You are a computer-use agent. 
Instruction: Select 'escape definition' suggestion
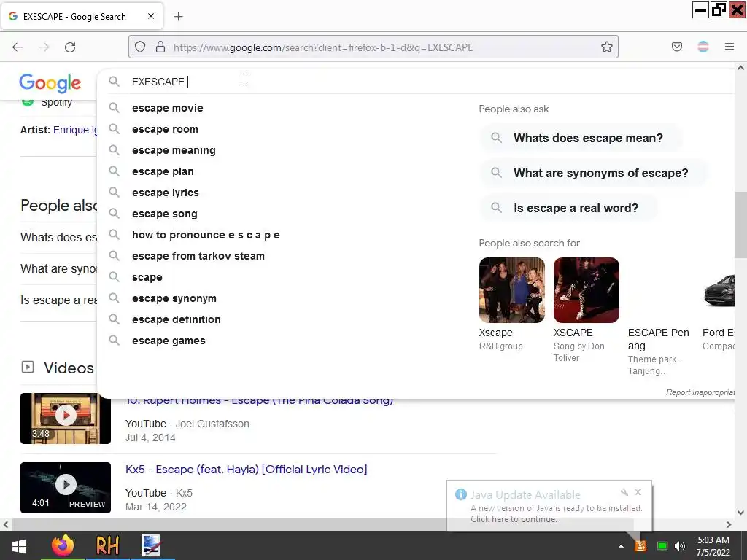pyautogui.click(x=177, y=319)
